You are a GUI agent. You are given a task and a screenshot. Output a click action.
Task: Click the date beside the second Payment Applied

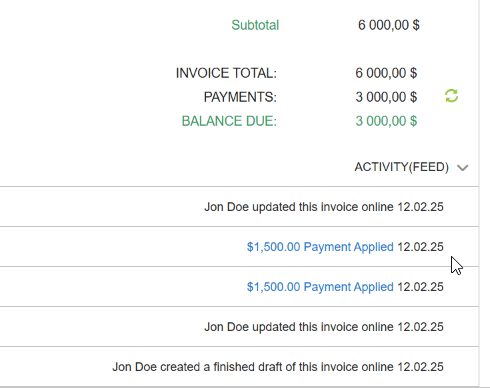[x=420, y=287]
